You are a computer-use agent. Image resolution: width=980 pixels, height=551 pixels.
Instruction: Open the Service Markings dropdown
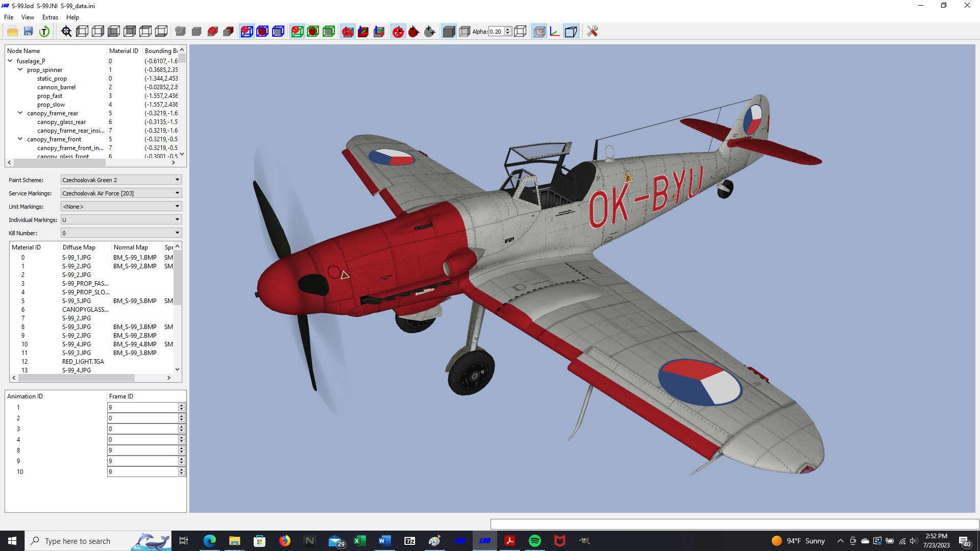tap(121, 193)
